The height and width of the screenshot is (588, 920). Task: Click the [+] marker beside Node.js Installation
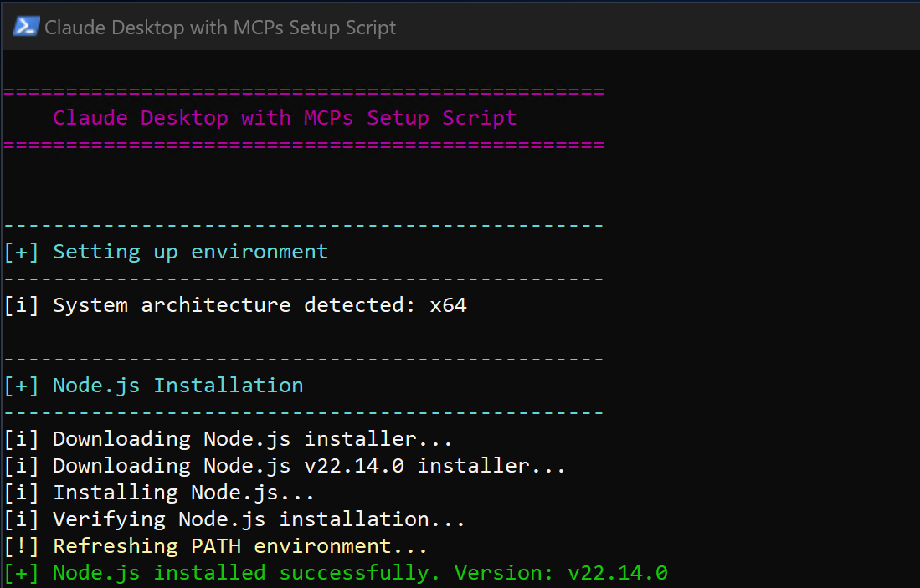[x=20, y=385]
